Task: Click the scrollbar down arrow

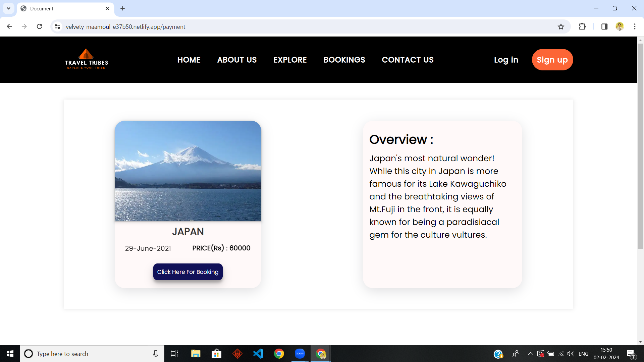Action: point(640,342)
